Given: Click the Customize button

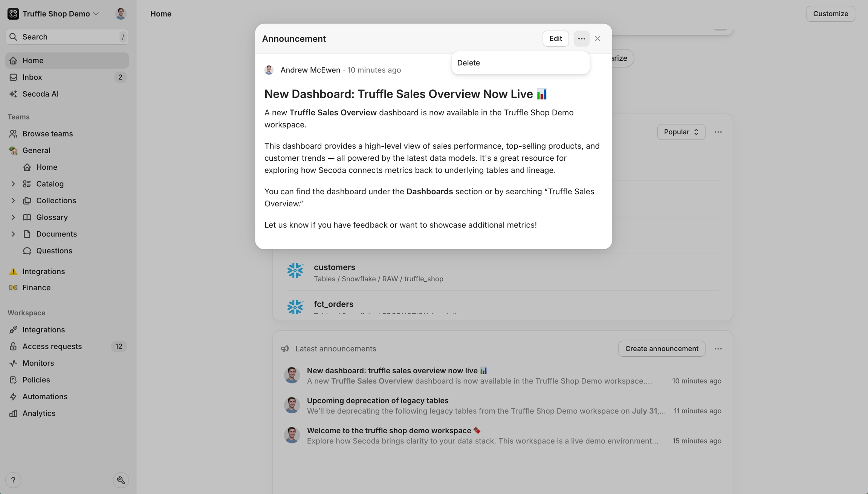Looking at the screenshot, I should click(830, 14).
